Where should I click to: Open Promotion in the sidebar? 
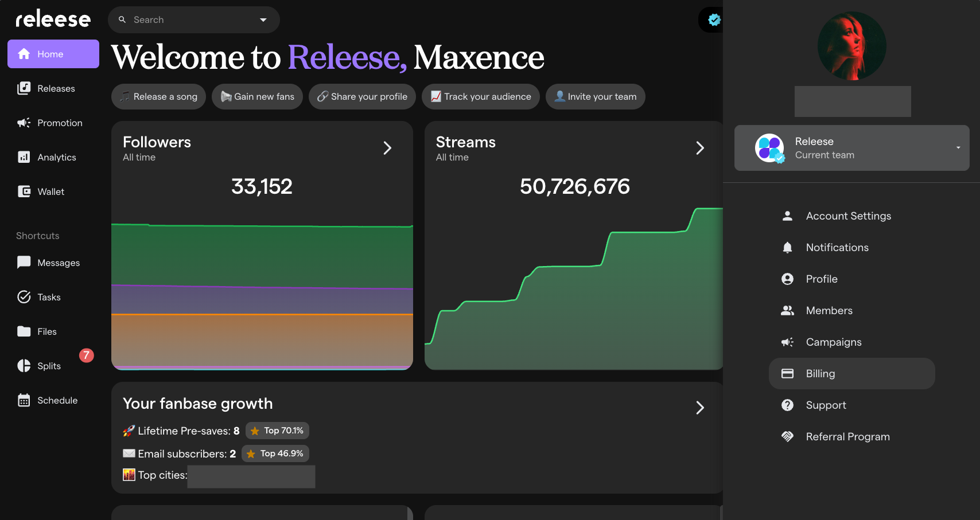(x=53, y=123)
